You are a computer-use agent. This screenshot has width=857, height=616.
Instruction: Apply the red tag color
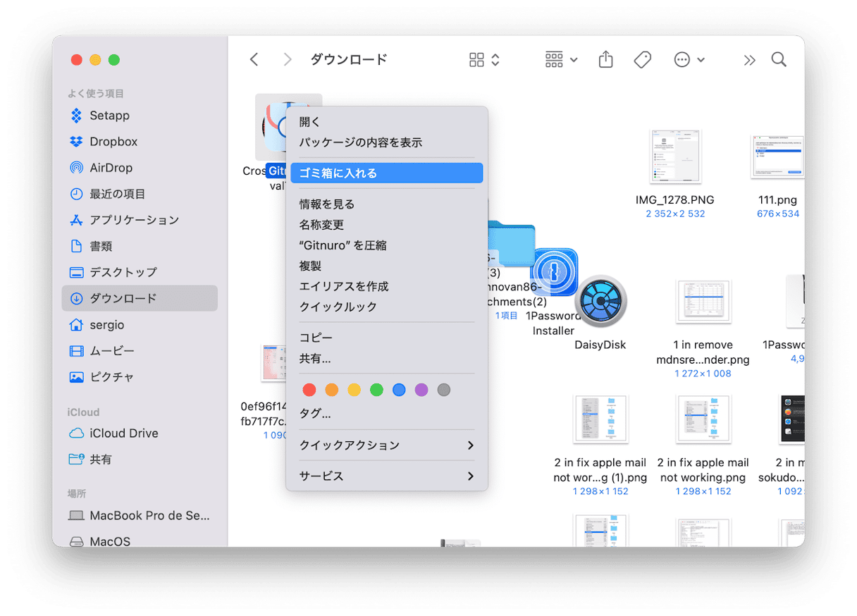[309, 390]
